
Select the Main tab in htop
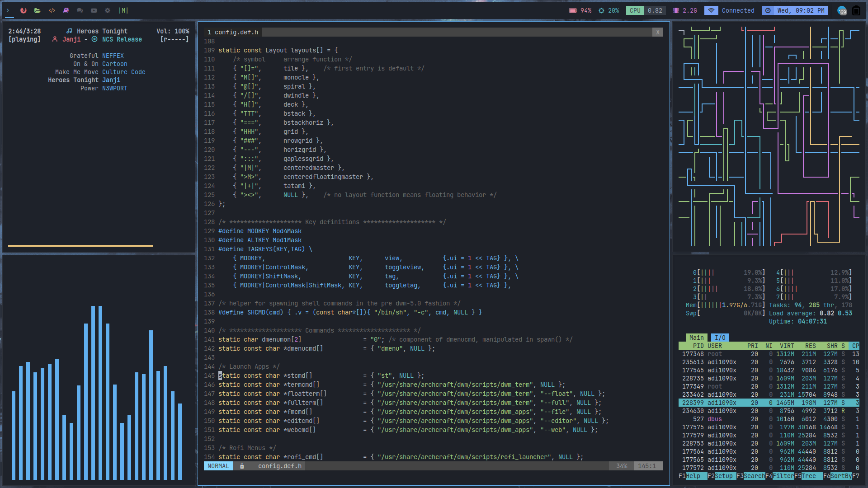click(696, 338)
